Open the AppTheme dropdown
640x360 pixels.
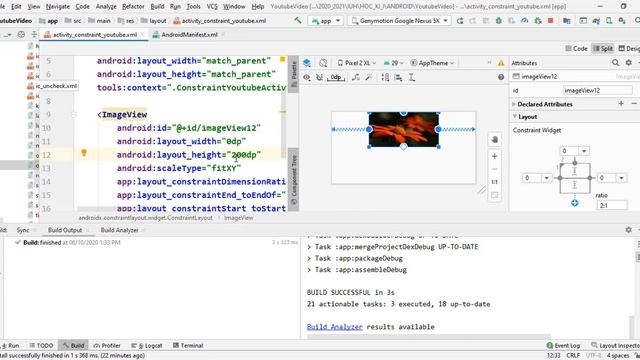coord(432,63)
